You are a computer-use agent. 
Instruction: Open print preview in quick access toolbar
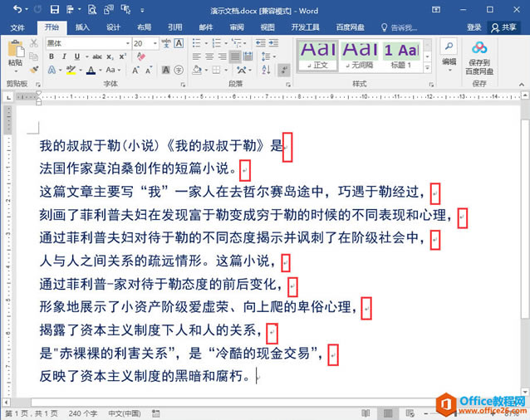pos(92,9)
